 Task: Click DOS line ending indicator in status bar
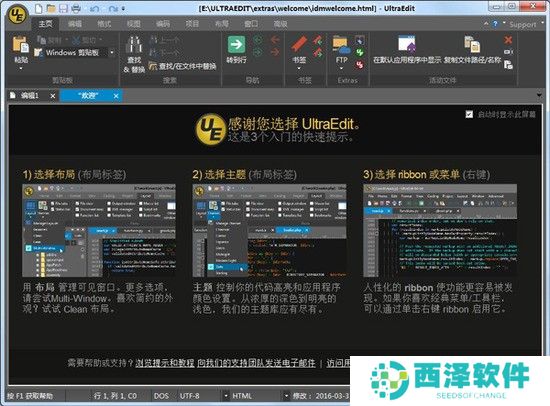pyautogui.click(x=161, y=396)
